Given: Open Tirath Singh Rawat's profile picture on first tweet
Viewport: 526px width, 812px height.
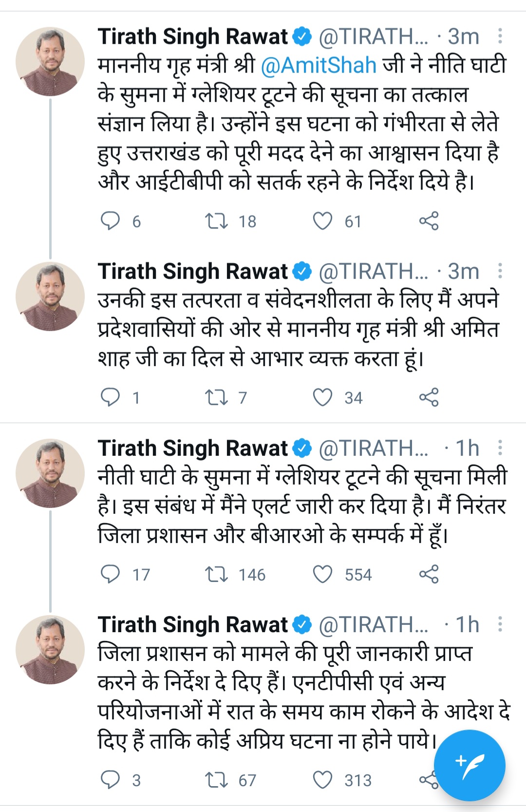Looking at the screenshot, I should [50, 61].
